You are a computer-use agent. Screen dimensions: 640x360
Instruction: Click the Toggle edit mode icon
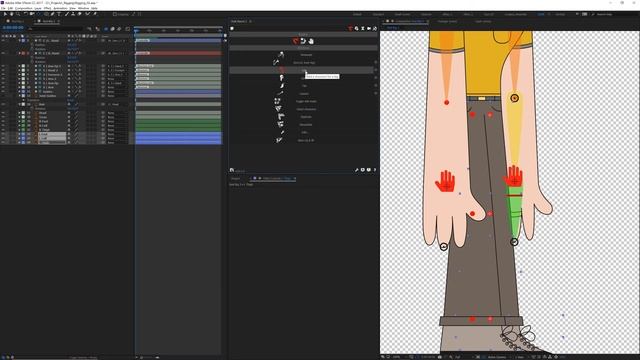click(x=277, y=101)
